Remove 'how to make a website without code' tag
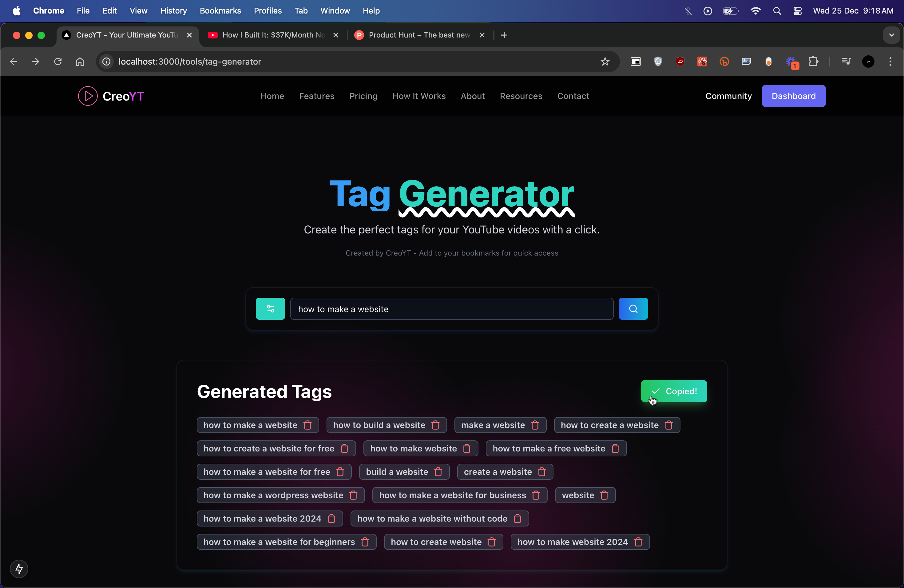The image size is (904, 588). pyautogui.click(x=517, y=518)
